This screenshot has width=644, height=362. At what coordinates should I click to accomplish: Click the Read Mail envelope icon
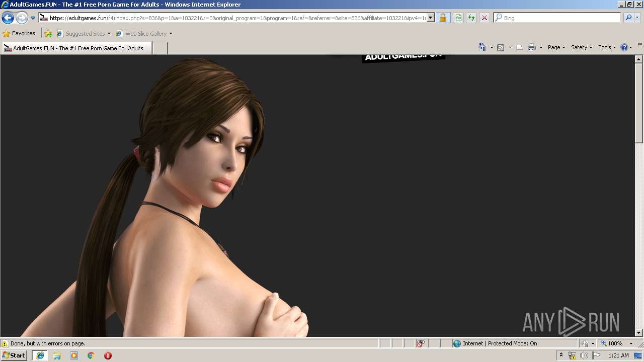[520, 47]
